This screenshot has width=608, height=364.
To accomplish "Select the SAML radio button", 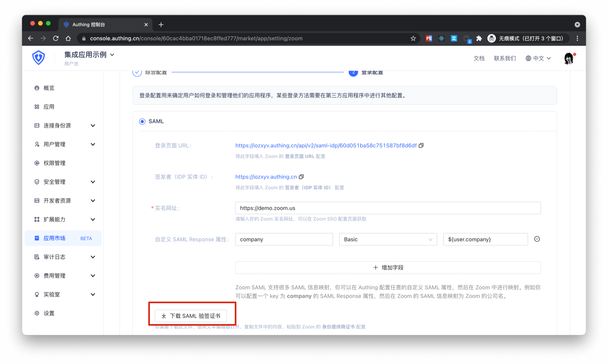I will point(142,121).
